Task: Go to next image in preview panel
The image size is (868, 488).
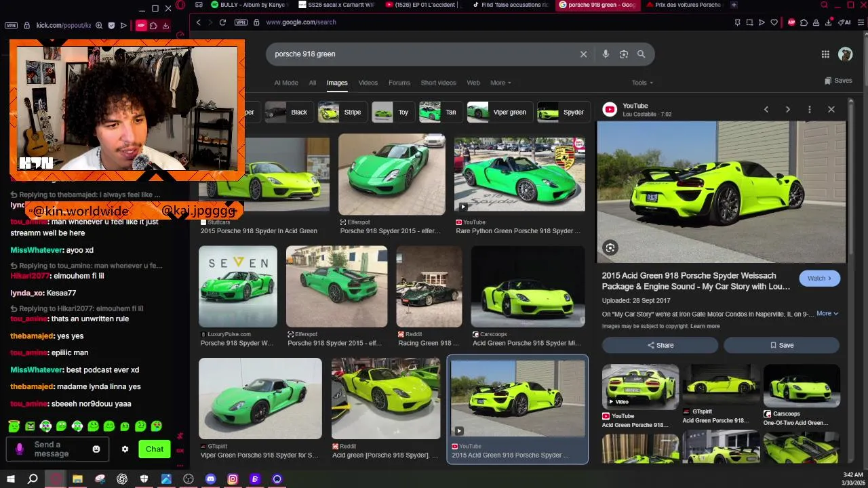Action: [787, 109]
